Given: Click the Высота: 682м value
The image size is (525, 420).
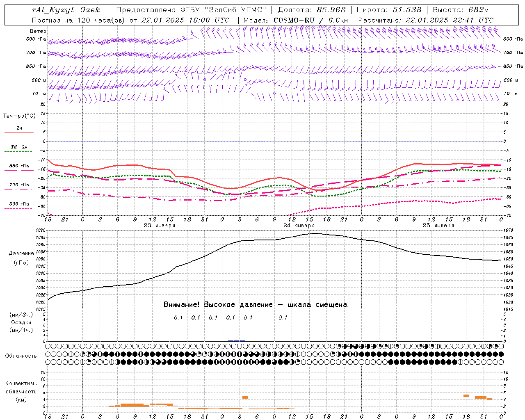Looking at the screenshot, I should [461, 10].
